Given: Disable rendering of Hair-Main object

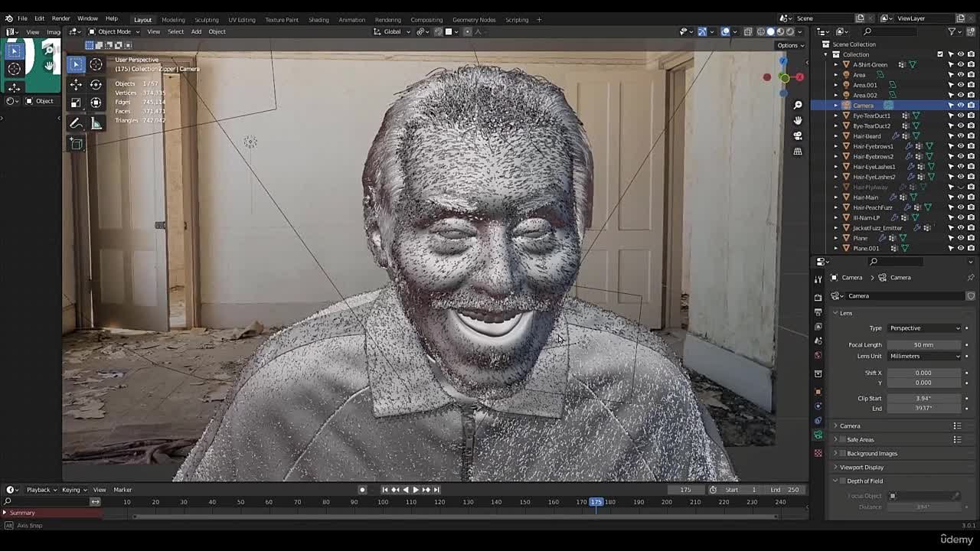Looking at the screenshot, I should (971, 197).
